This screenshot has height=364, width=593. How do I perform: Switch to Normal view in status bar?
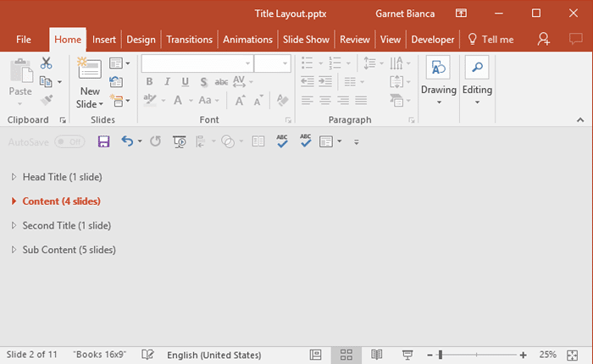(315, 355)
